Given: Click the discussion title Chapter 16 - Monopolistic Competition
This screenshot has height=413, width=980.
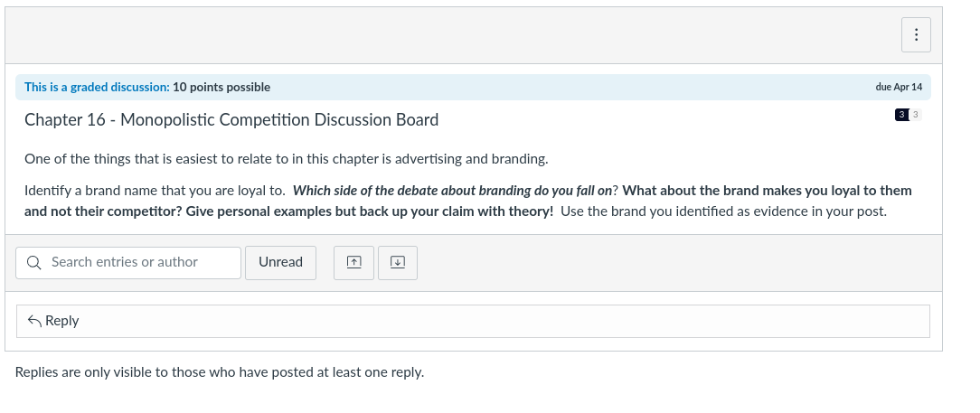Looking at the screenshot, I should (231, 119).
